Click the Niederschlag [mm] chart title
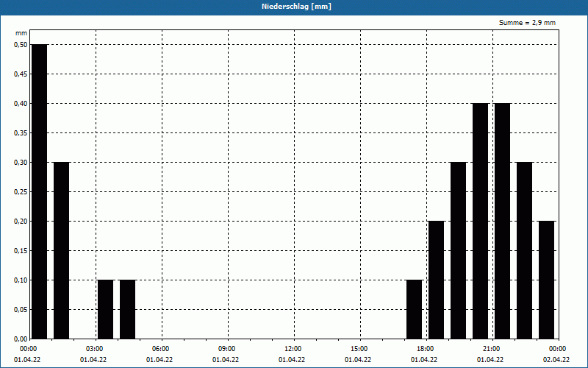Viewport: 588px width, 368px height. [296, 7]
